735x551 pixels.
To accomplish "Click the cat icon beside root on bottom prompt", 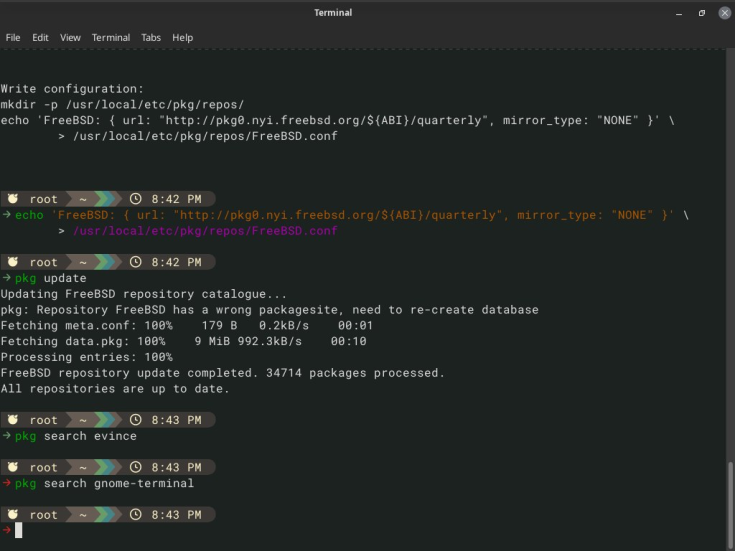I will (13, 515).
